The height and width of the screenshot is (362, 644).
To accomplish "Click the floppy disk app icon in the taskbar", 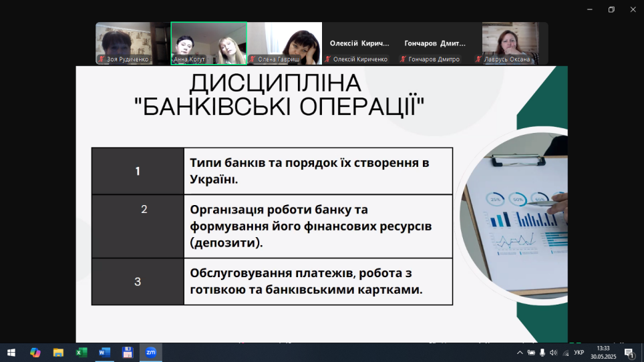I will (x=127, y=352).
